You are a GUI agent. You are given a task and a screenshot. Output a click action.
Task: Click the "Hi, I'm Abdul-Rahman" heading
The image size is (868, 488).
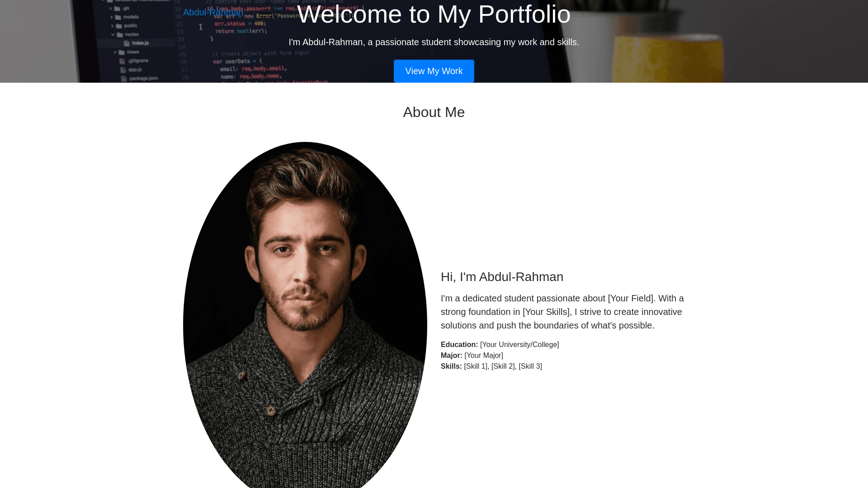coord(502,277)
